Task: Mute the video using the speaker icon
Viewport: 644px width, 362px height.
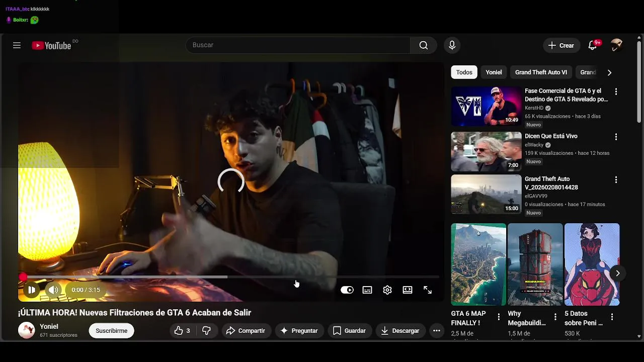Action: point(53,290)
